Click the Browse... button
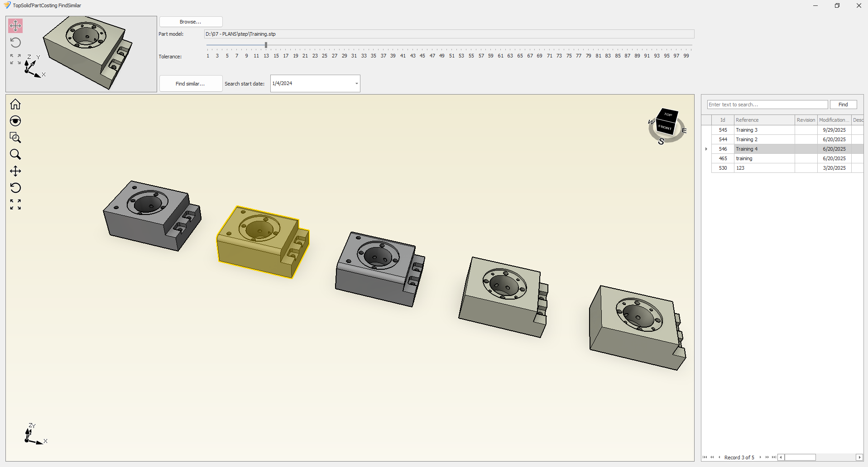The height and width of the screenshot is (467, 868). 191,22
